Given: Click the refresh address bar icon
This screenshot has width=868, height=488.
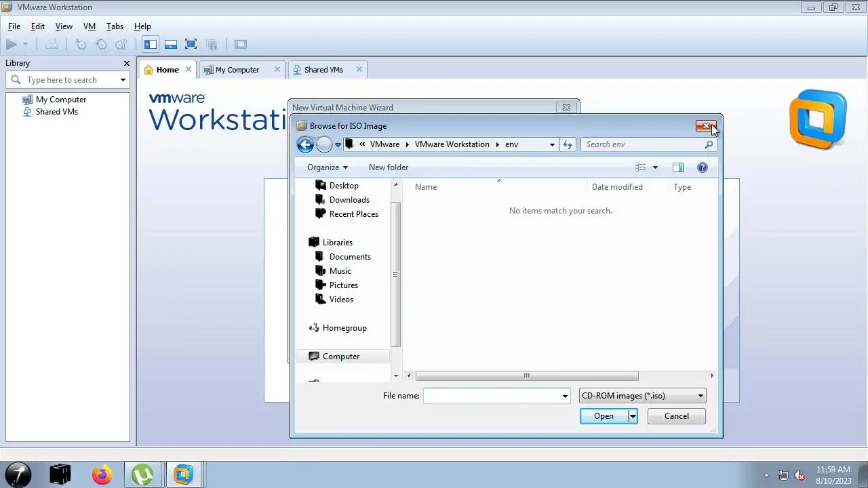Looking at the screenshot, I should pyautogui.click(x=568, y=144).
